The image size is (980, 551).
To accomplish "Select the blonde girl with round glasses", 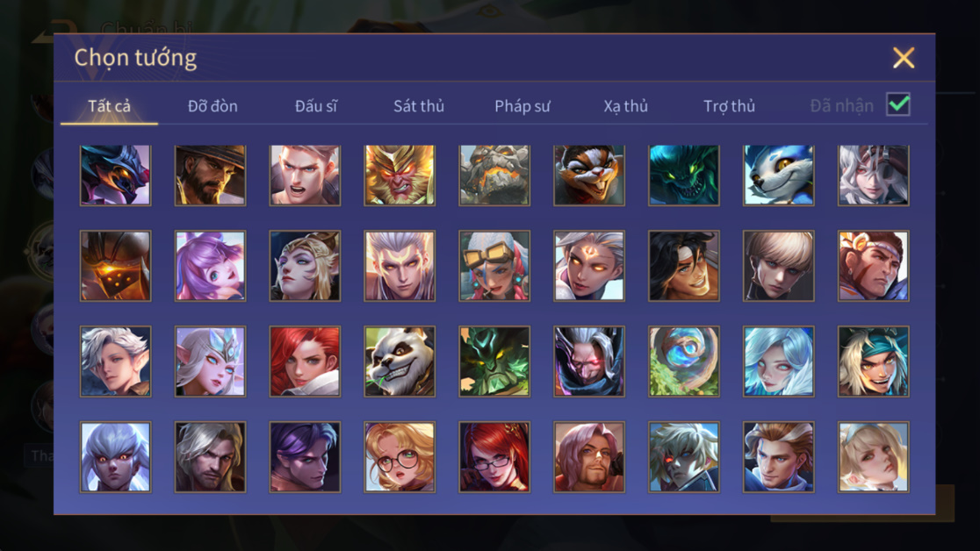I will tap(400, 456).
